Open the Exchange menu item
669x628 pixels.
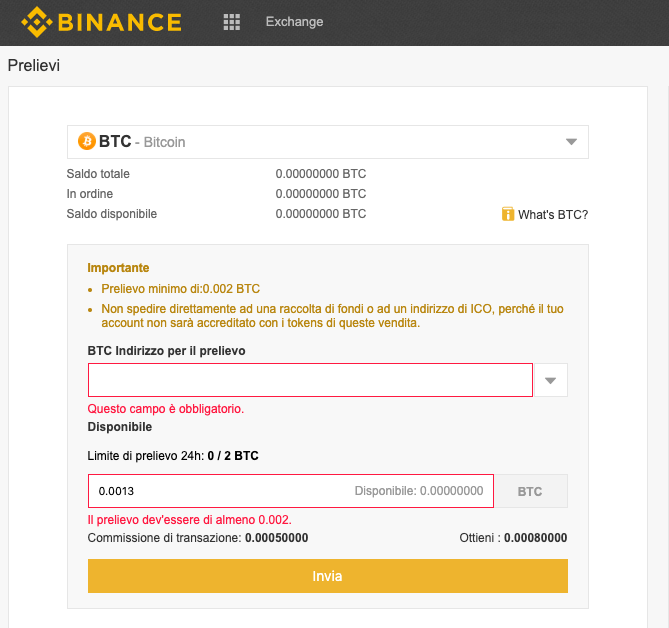(294, 21)
